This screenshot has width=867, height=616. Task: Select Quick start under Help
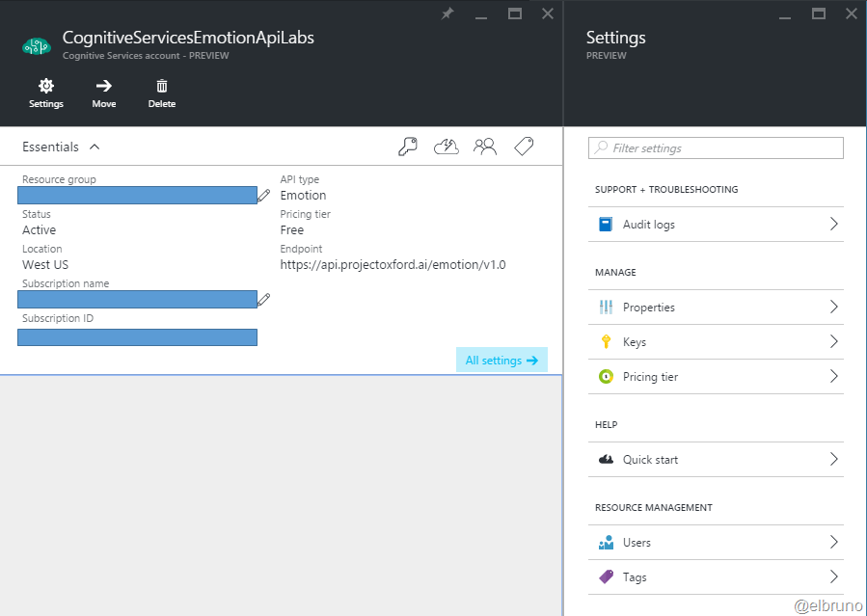click(650, 460)
